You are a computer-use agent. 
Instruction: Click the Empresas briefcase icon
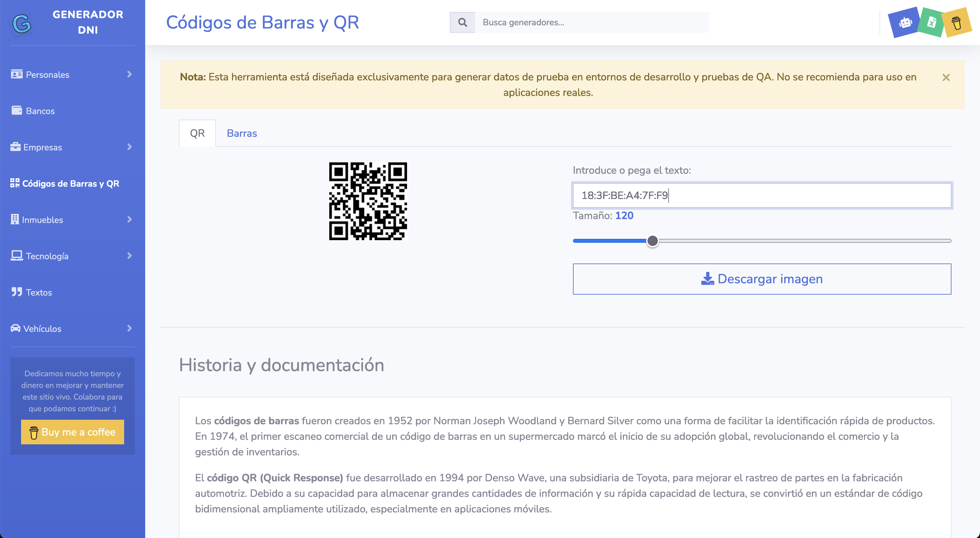16,146
